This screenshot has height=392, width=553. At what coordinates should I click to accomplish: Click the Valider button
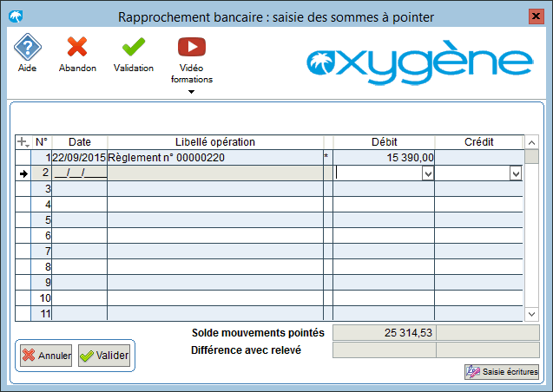point(104,356)
